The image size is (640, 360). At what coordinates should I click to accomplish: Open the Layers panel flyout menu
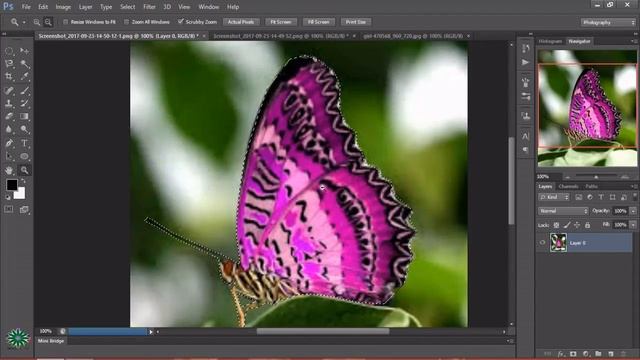pyautogui.click(x=634, y=187)
